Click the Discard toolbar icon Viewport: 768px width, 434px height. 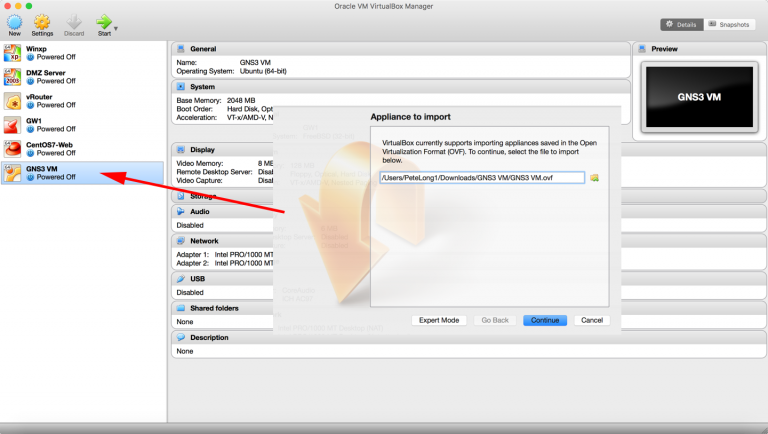click(x=74, y=23)
